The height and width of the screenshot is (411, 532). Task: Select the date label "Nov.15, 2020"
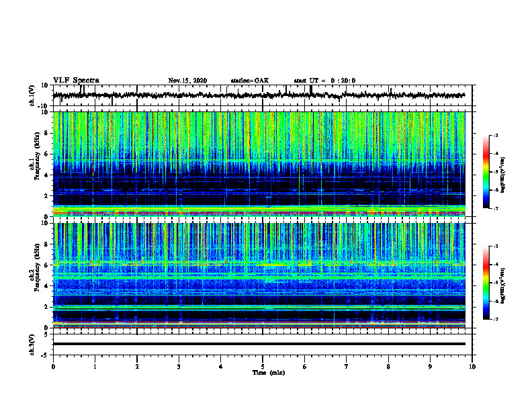click(x=187, y=81)
